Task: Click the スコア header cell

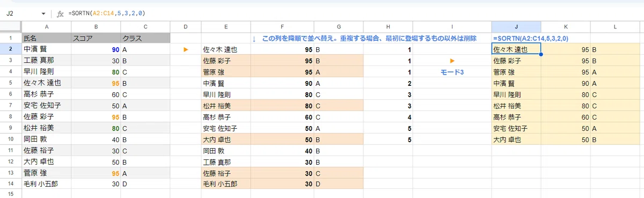Action: tap(96, 38)
